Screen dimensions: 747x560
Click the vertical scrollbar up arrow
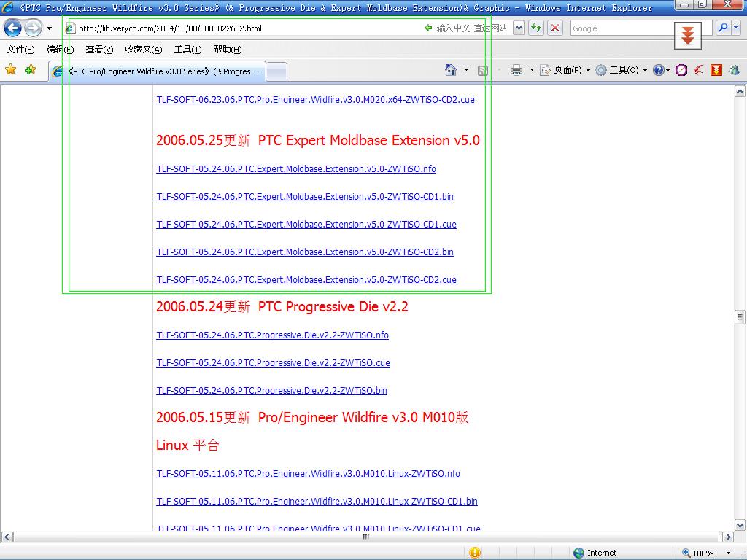click(x=740, y=91)
